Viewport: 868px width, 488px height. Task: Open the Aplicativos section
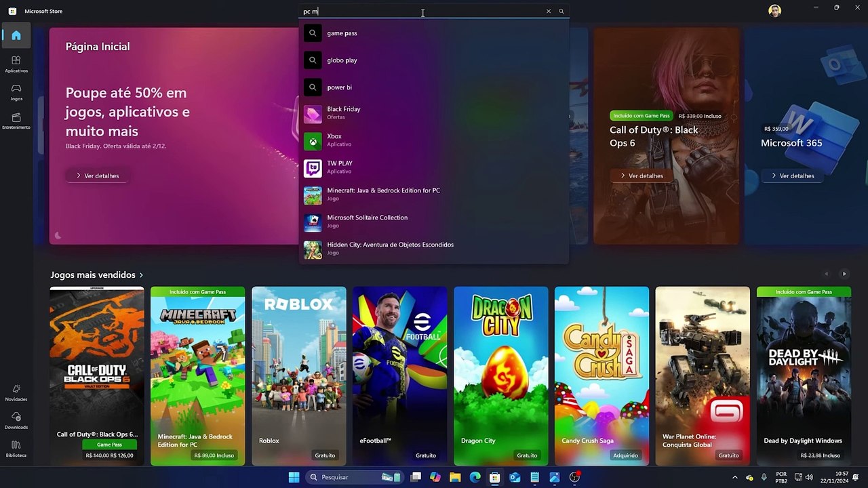coord(16,64)
